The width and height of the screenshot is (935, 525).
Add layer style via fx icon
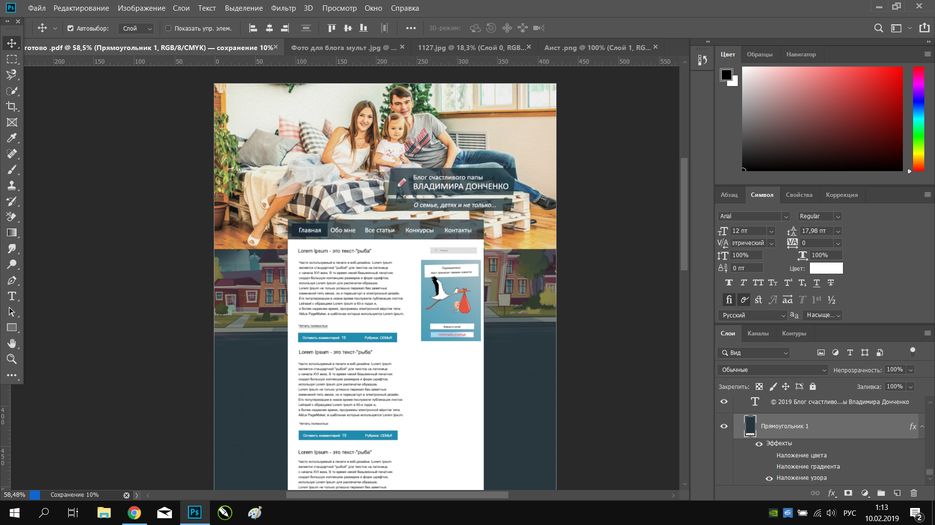[832, 493]
